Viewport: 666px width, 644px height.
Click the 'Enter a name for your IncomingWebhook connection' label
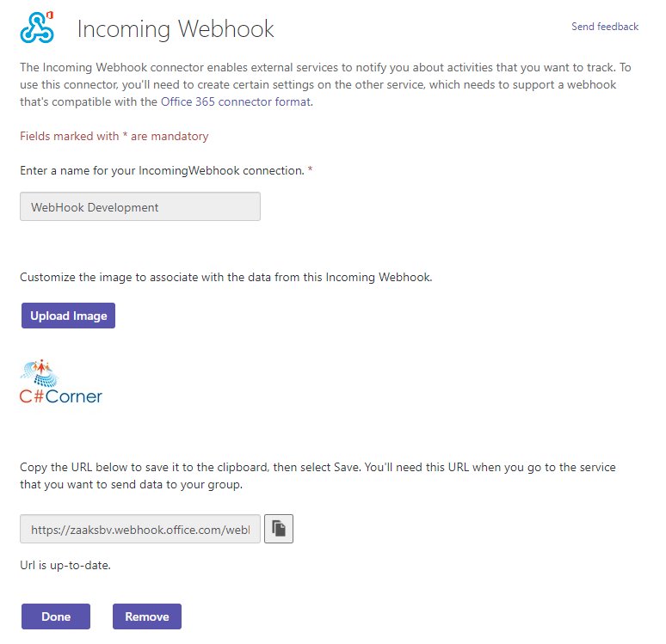163,170
